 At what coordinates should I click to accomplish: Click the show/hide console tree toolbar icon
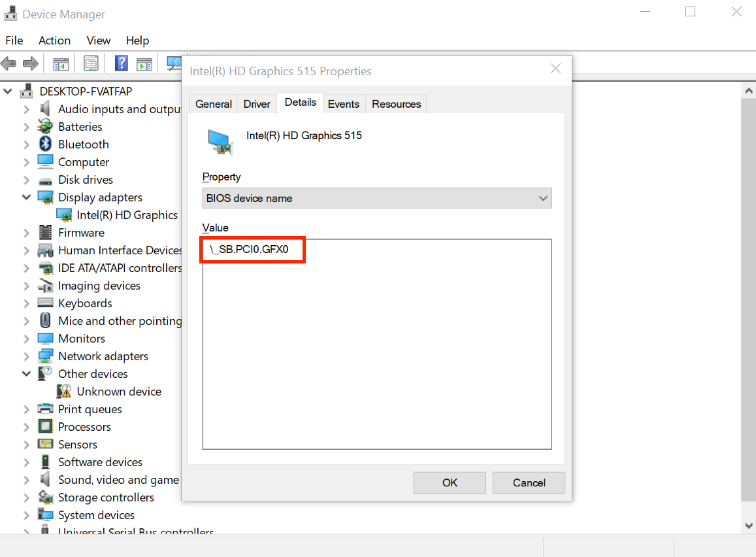[61, 63]
